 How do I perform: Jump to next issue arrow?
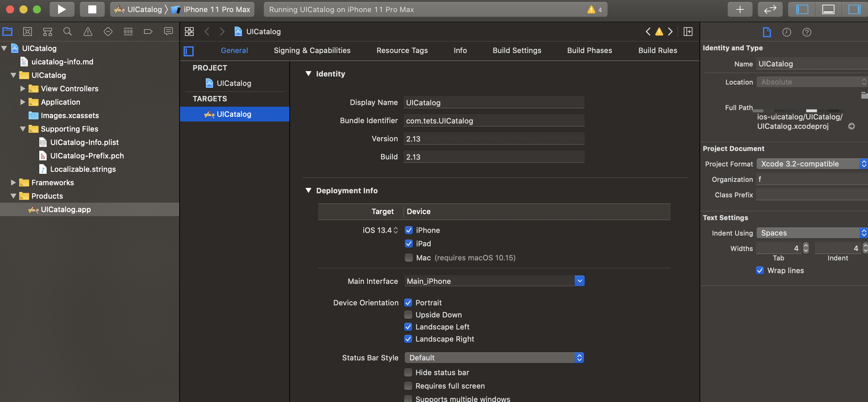point(670,32)
